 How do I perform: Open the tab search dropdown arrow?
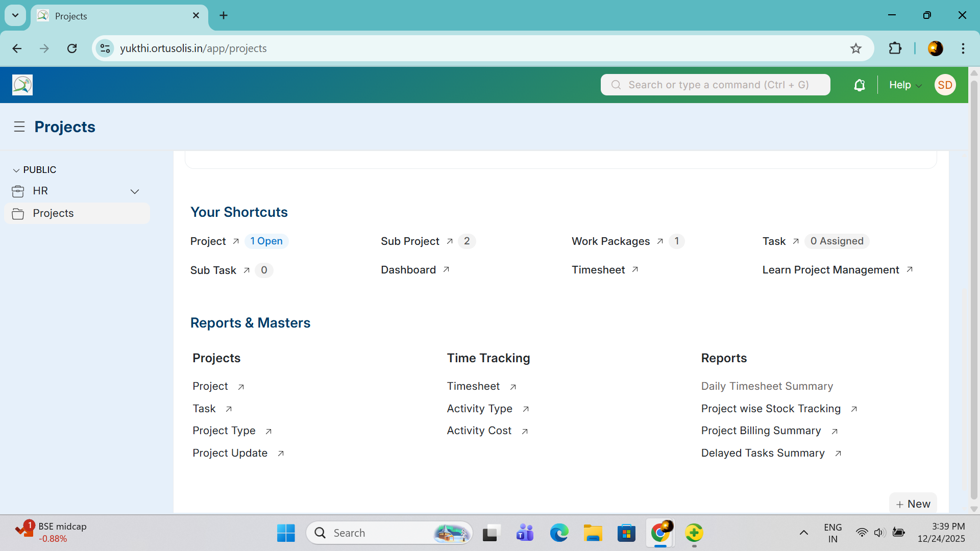tap(15, 15)
